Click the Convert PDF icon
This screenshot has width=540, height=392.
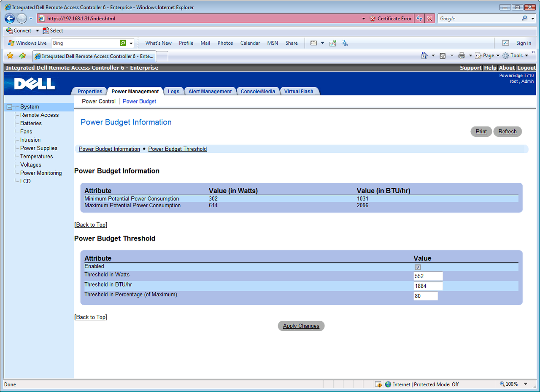(9, 31)
